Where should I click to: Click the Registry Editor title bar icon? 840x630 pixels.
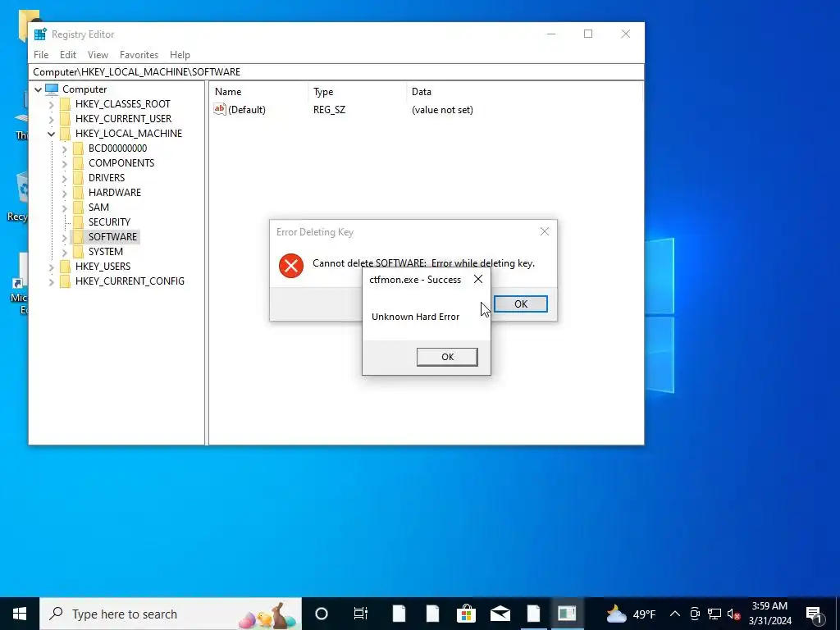coord(40,34)
